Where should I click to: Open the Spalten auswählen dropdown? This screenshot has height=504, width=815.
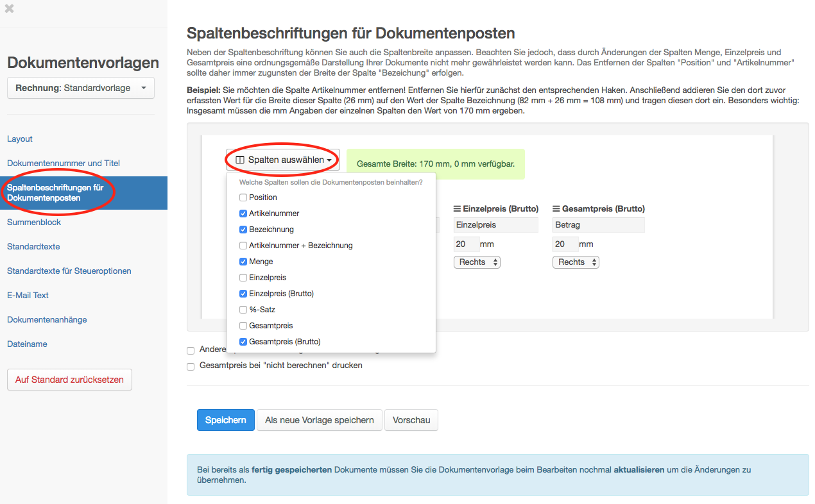(283, 160)
